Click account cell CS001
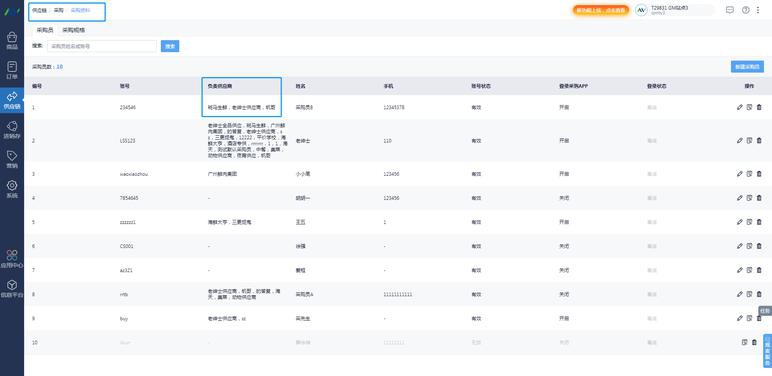The height and width of the screenshot is (376, 772). (x=127, y=246)
